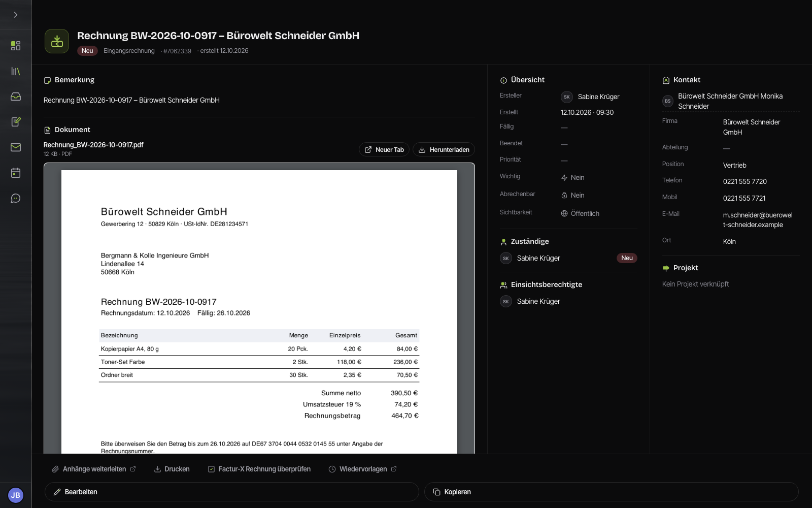Open the dashboard icon in the sidebar
The height and width of the screenshot is (508, 812).
point(16,46)
